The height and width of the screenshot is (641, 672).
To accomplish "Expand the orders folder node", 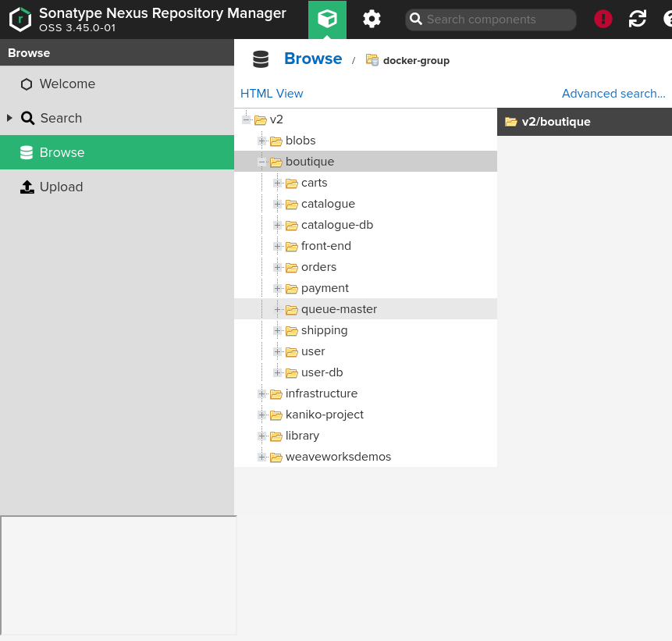I will point(278,267).
